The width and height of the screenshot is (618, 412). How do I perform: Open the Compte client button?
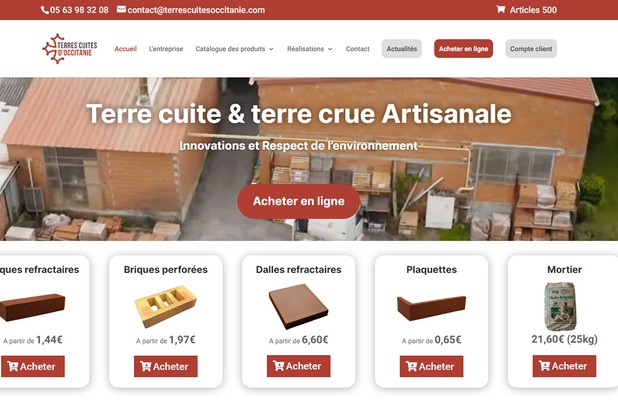click(531, 48)
